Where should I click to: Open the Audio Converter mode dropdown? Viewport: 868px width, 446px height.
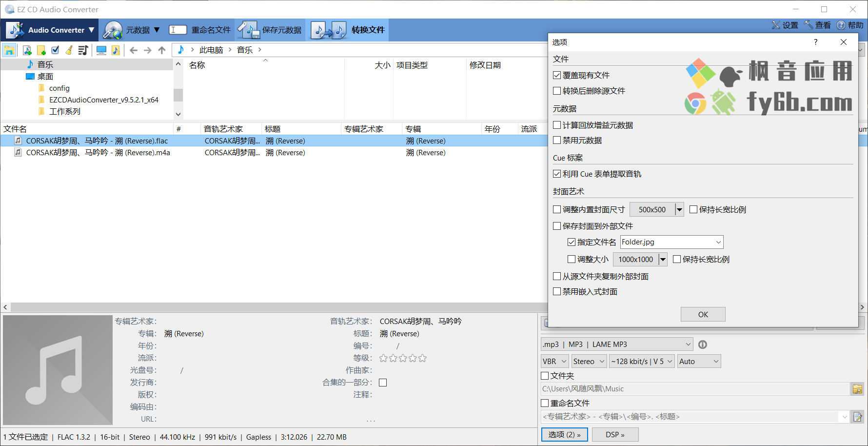click(x=50, y=30)
